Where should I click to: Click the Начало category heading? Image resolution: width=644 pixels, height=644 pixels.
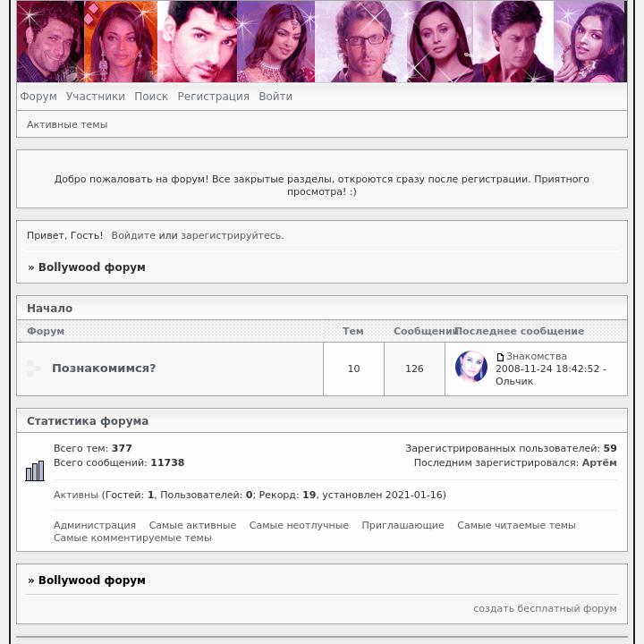click(50, 309)
